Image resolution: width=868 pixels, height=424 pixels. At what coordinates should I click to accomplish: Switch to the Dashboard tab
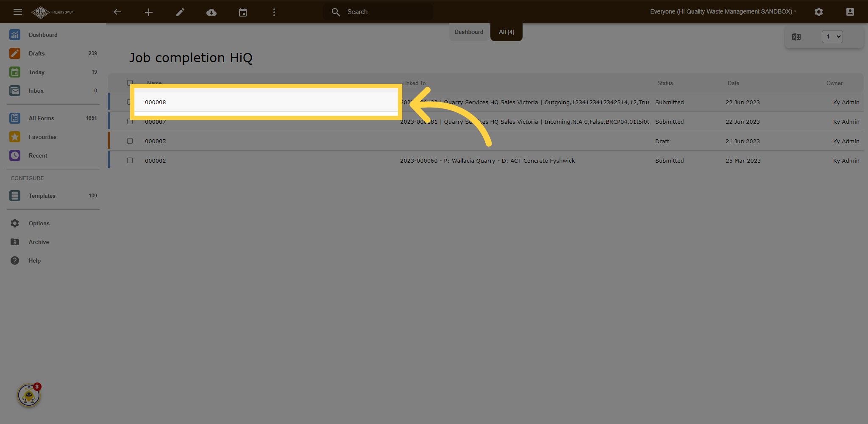coord(469,32)
